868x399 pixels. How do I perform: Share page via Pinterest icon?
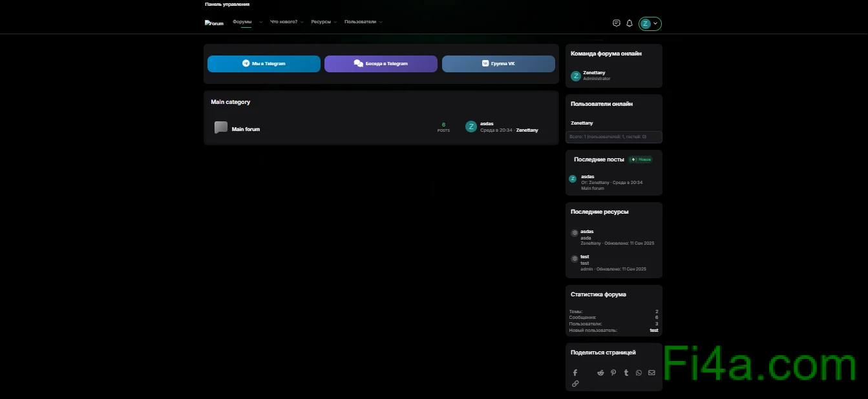tap(613, 373)
